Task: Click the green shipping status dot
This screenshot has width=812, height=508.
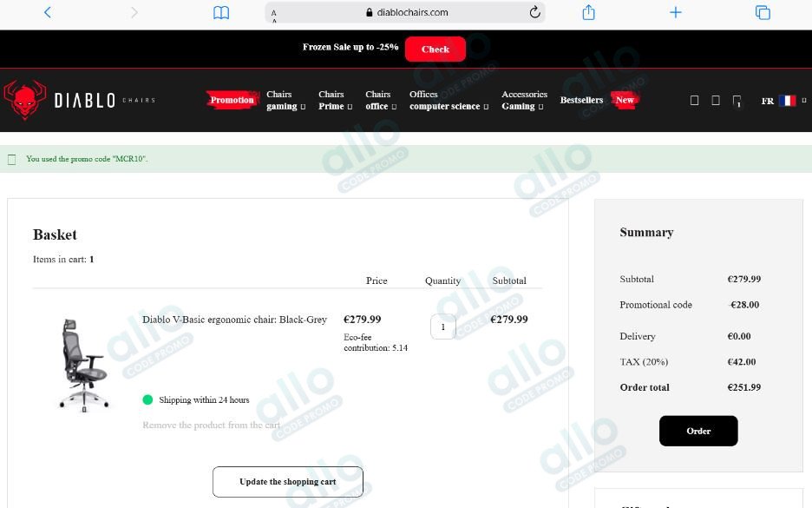Action: [x=147, y=399]
